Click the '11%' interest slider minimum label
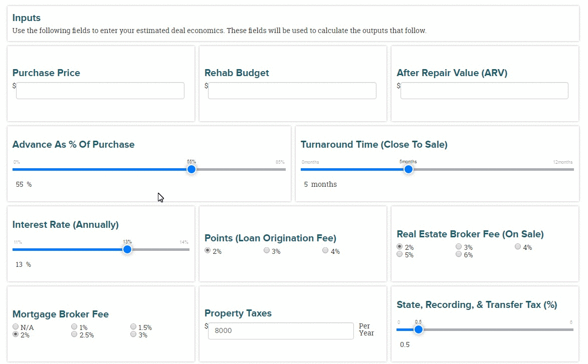The image size is (588, 364). pos(18,242)
